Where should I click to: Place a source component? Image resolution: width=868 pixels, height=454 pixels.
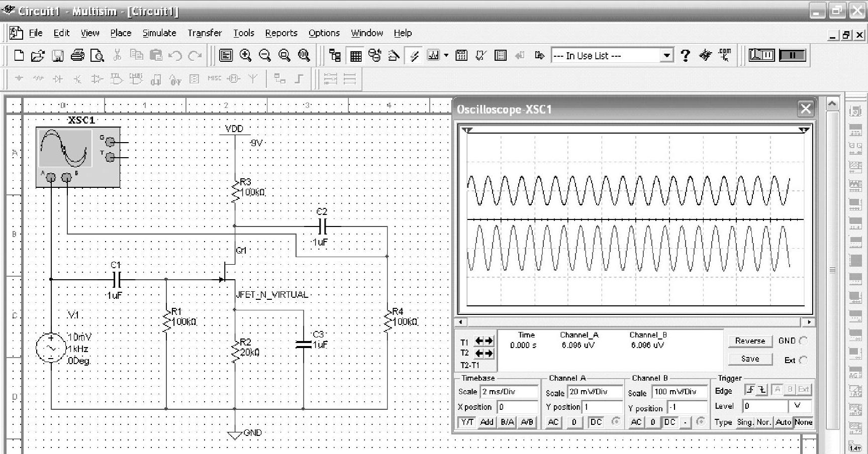click(x=19, y=79)
